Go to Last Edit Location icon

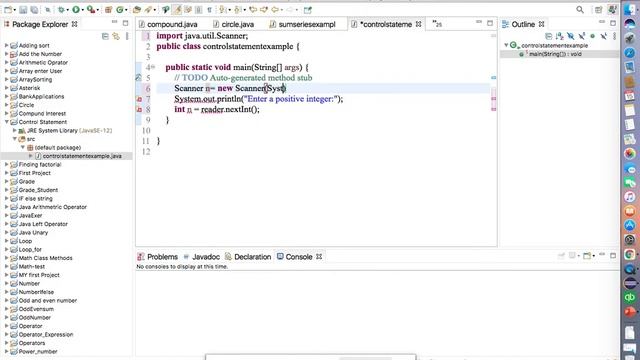coord(253,10)
